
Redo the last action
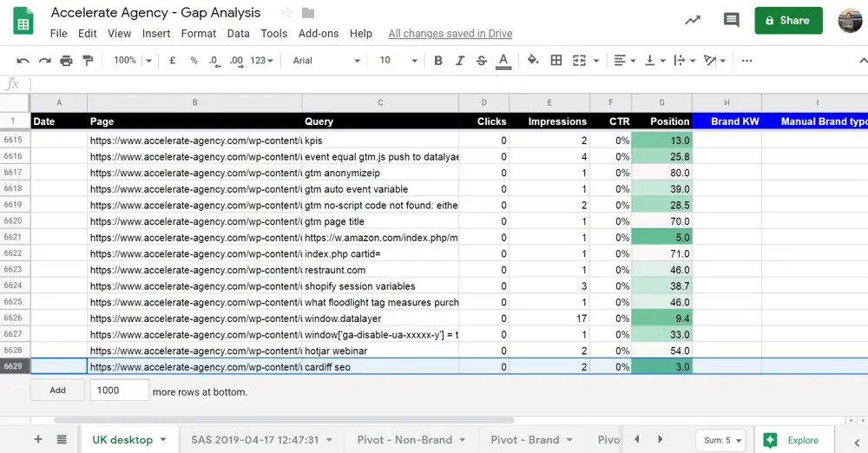45,61
